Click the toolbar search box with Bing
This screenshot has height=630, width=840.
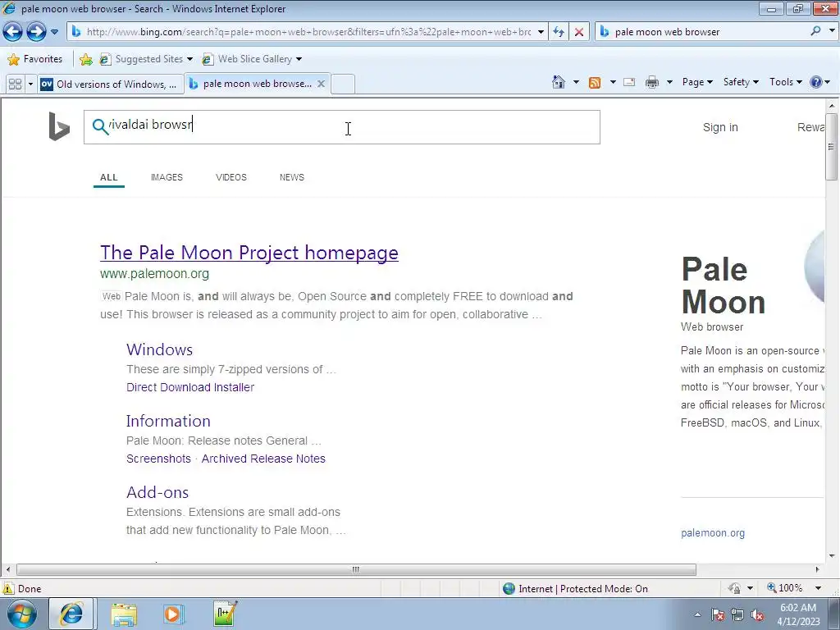702,32
